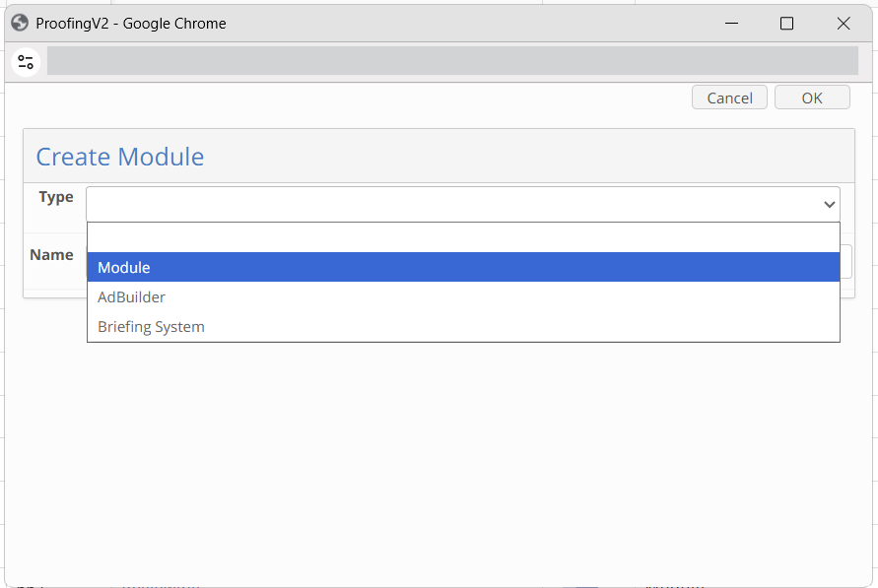
Task: Select AdBuilder from the Type list
Action: 464,296
